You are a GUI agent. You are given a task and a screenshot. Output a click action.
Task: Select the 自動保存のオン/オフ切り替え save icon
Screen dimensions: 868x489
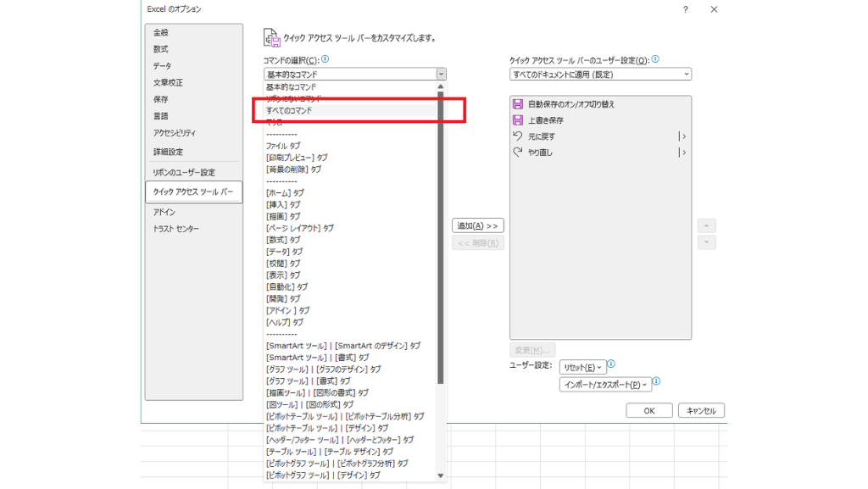(518, 104)
